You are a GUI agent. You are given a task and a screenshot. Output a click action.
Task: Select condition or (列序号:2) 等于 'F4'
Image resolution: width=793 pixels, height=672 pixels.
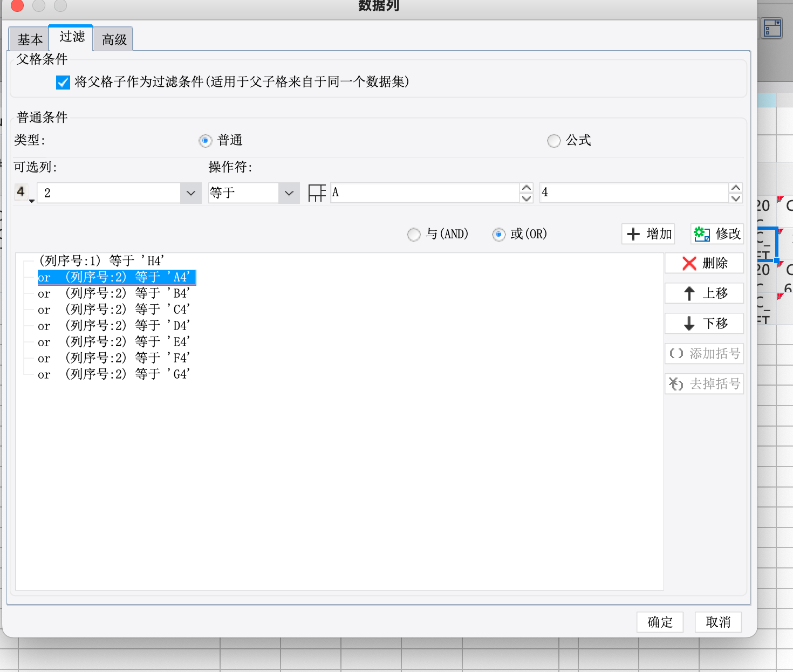[114, 358]
